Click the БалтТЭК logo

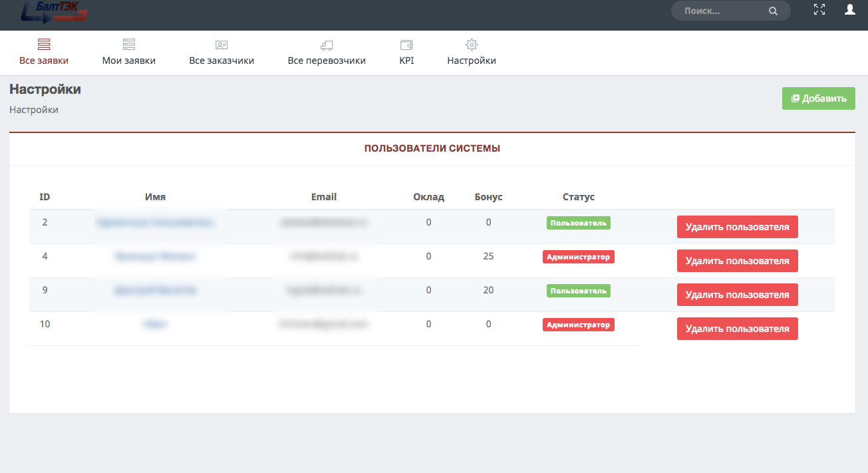[x=55, y=11]
